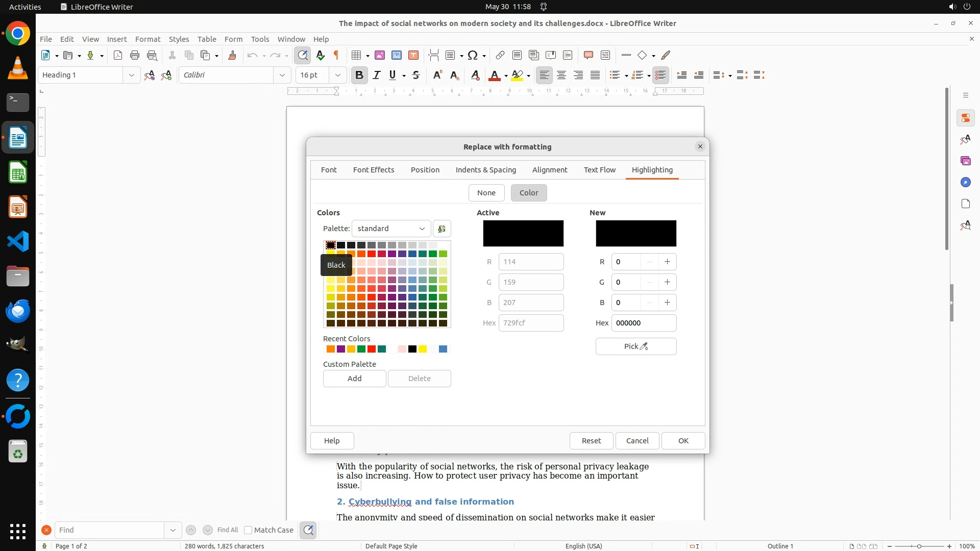Click the Strikethrough icon
Screen dimensions: 980x551
[x=416, y=75]
